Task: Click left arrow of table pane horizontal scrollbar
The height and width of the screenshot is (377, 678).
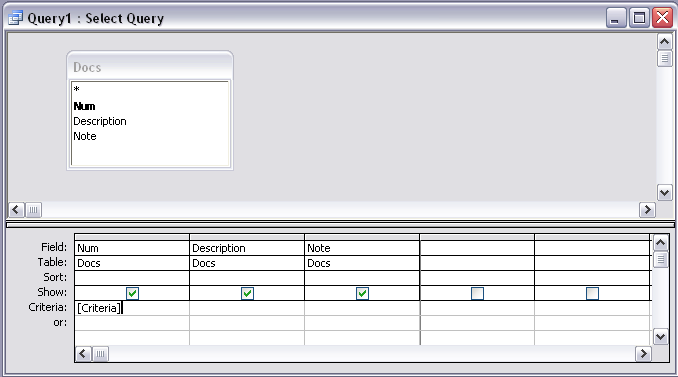Action: (16, 210)
